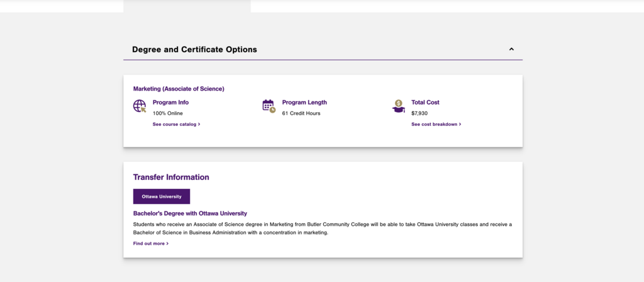Click the blank white panel at page top
Viewport: 644px width, 282px height.
[x=440, y=6]
